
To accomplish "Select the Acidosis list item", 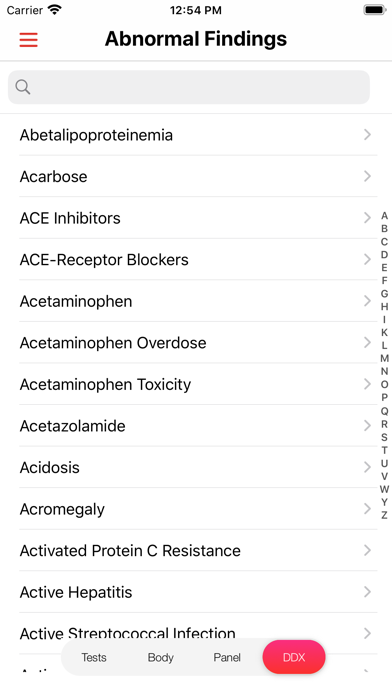I will click(x=196, y=467).
